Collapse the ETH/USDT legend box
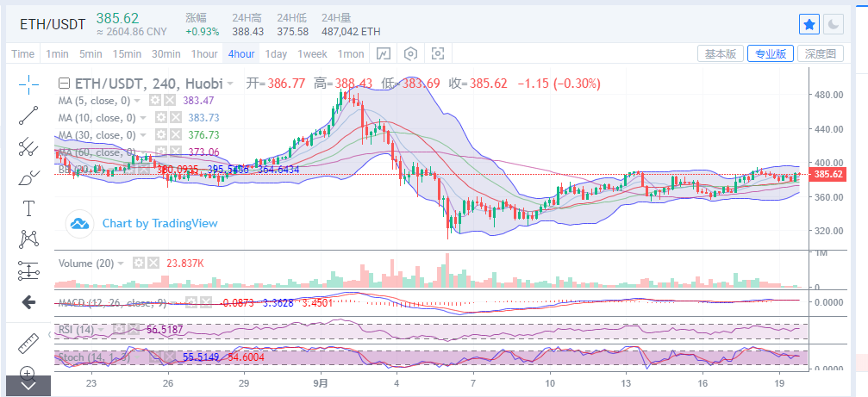 [64, 84]
